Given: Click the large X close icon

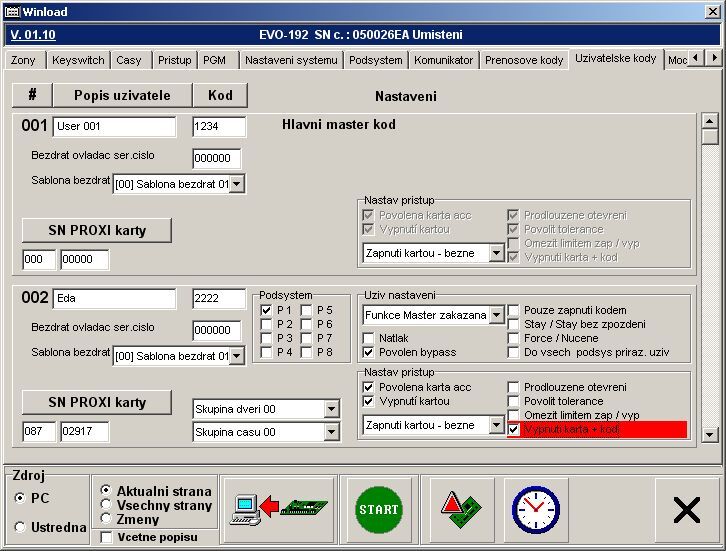Looking at the screenshot, I should [x=686, y=510].
